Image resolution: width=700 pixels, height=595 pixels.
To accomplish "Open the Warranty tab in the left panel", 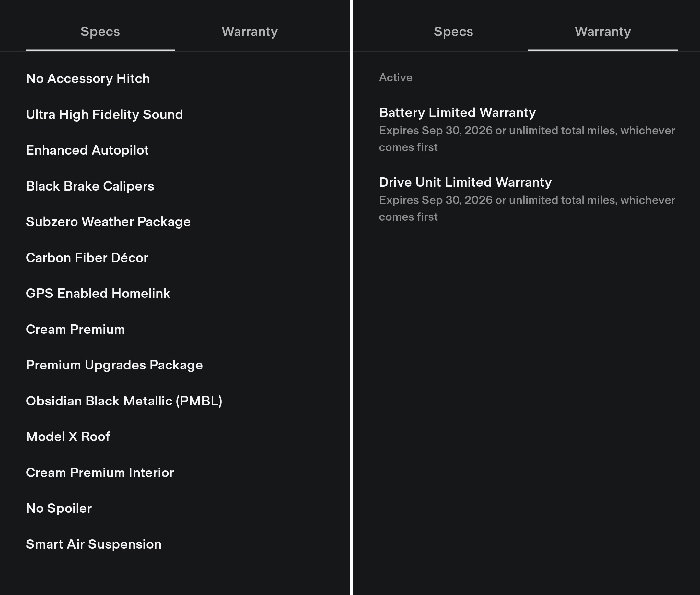I will (x=249, y=32).
